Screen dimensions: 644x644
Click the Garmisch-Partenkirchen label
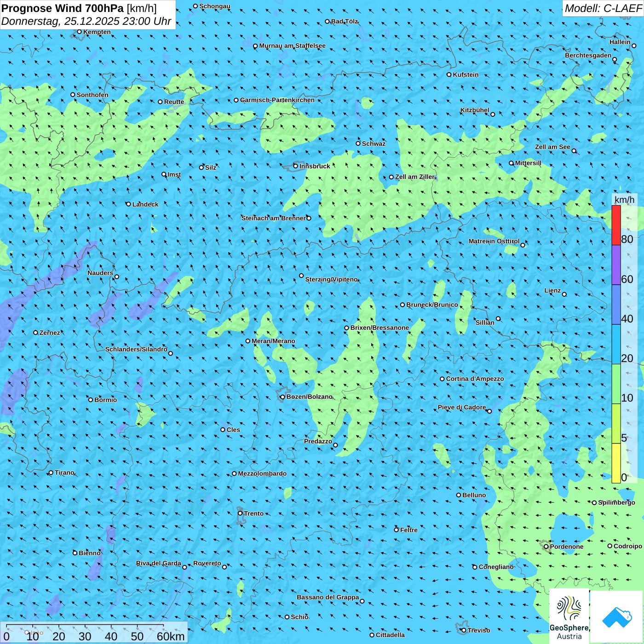click(x=277, y=100)
